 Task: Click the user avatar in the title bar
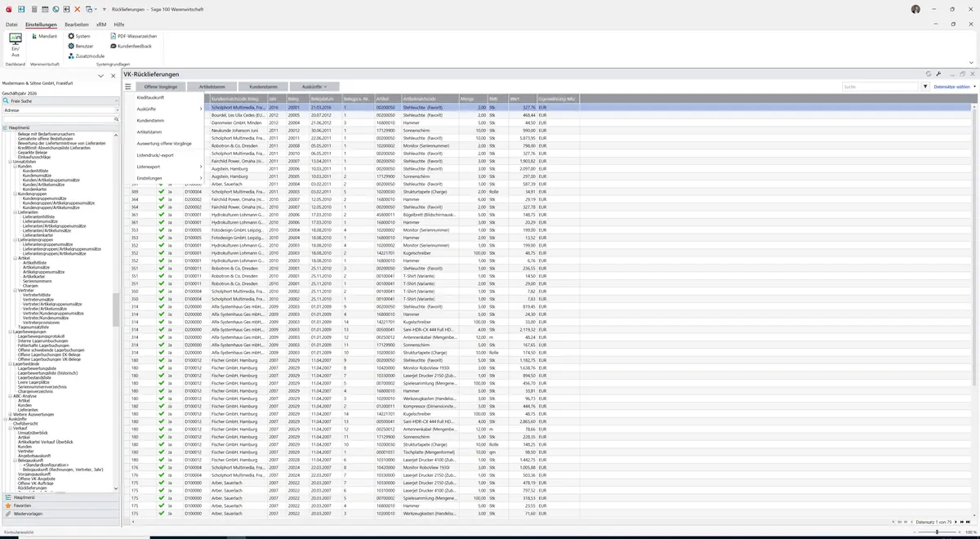click(x=915, y=9)
